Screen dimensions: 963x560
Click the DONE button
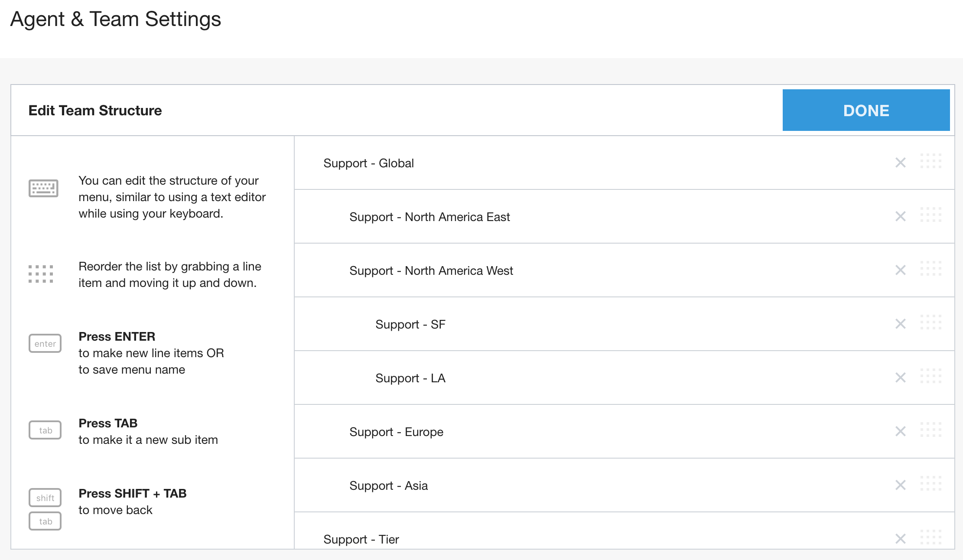coord(865,110)
